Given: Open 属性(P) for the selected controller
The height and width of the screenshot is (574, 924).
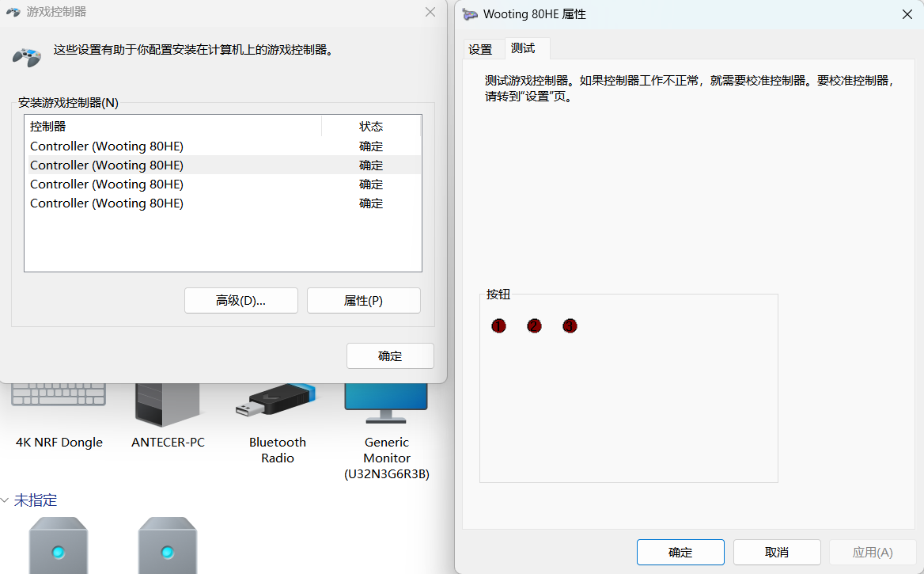Looking at the screenshot, I should (363, 300).
